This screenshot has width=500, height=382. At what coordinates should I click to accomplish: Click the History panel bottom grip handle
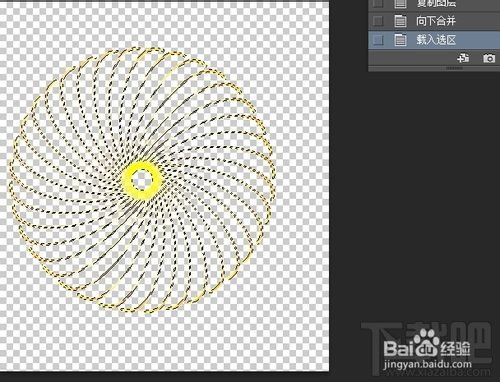point(454,68)
